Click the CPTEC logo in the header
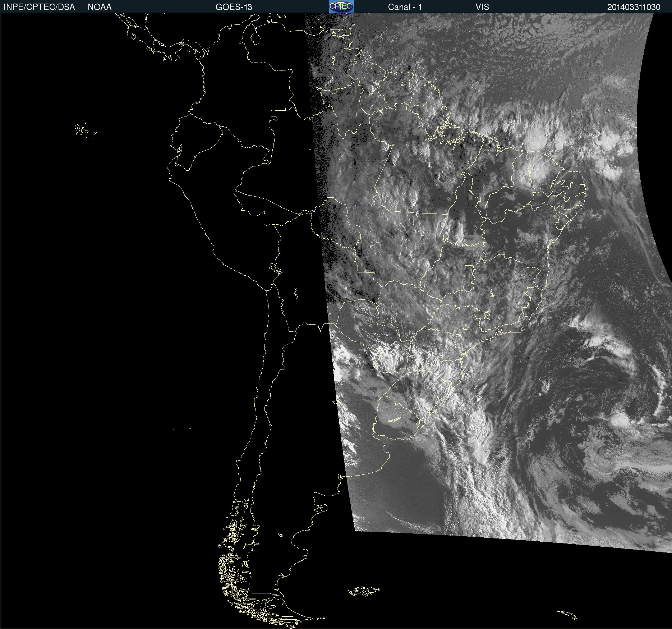The width and height of the screenshot is (672, 629). (x=341, y=6)
